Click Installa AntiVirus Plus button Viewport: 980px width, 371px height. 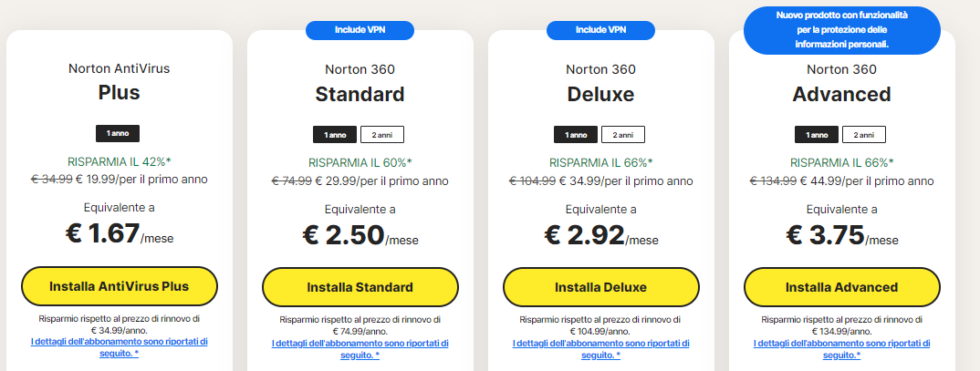tap(119, 286)
